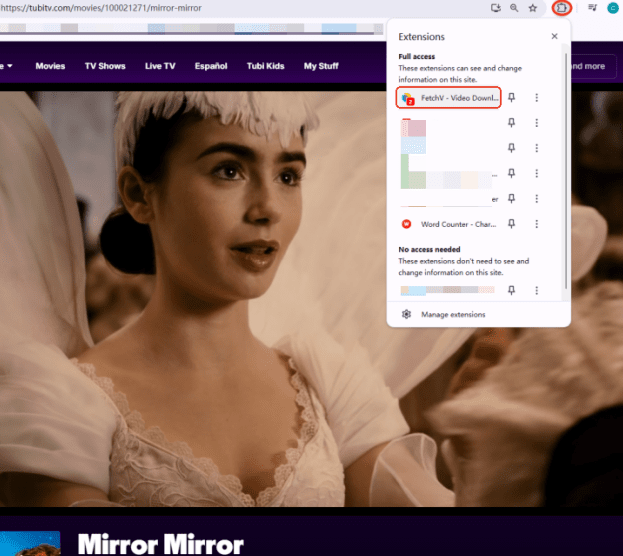
Task: Click the install app icon in address bar
Action: (495, 8)
